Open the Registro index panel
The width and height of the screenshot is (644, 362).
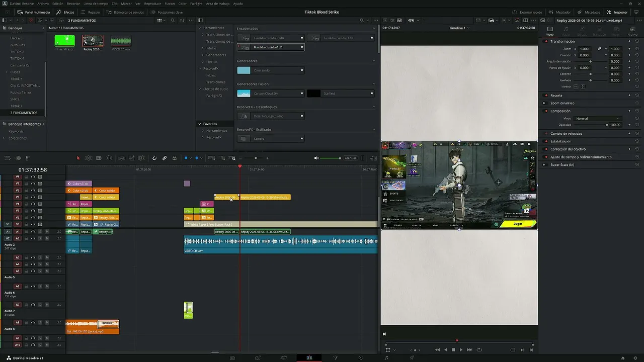click(90, 12)
